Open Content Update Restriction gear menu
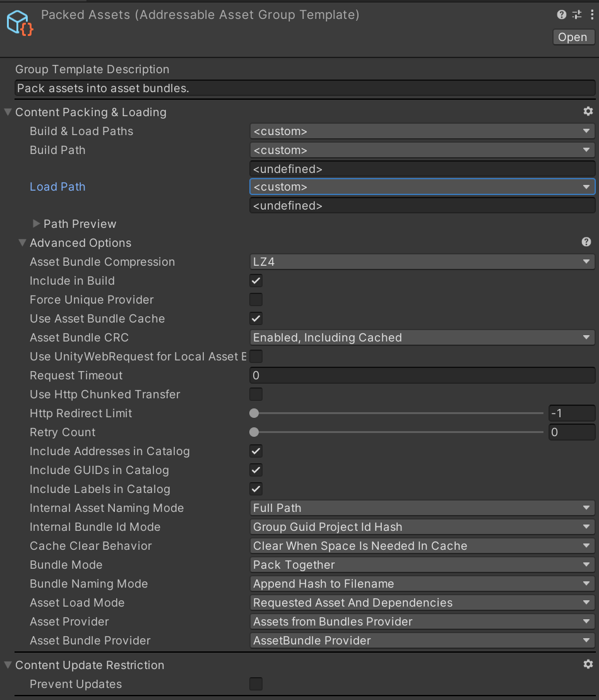599x700 pixels. [x=588, y=665]
